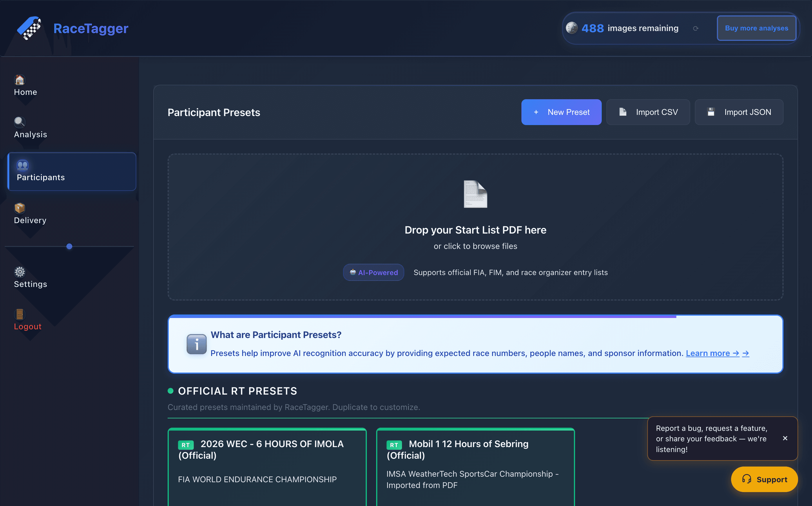
Task: Click the globe icon next to 488
Action: (572, 28)
